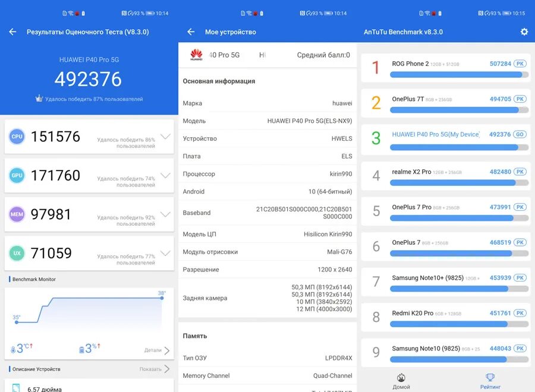Tap the Ranking trophy icon
Image resolution: width=535 pixels, height=392 pixels.
pos(490,377)
